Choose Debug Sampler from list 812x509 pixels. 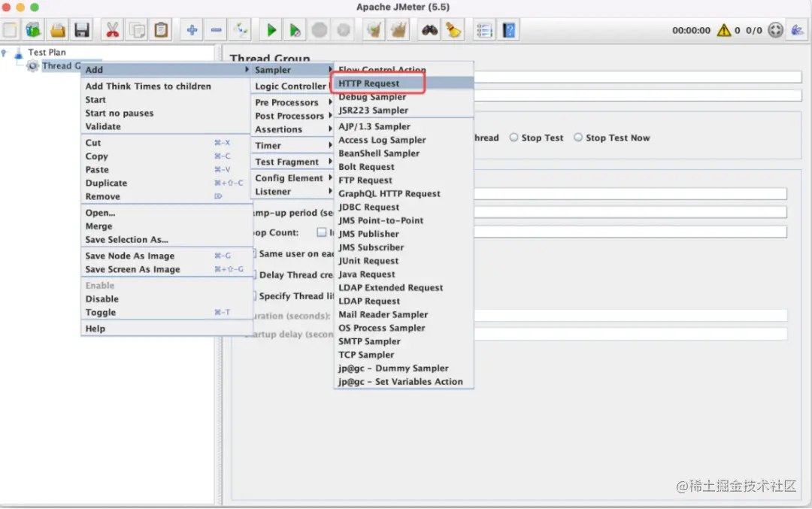click(404, 97)
